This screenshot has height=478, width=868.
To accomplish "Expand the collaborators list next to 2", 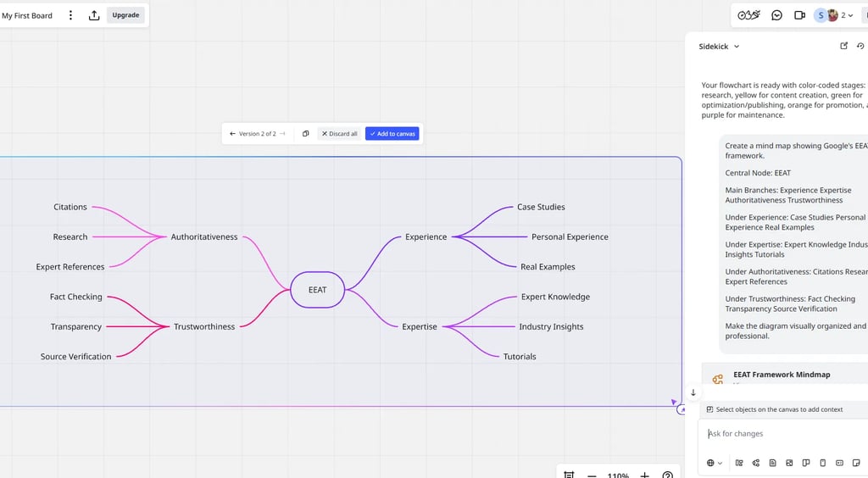I will (850, 15).
